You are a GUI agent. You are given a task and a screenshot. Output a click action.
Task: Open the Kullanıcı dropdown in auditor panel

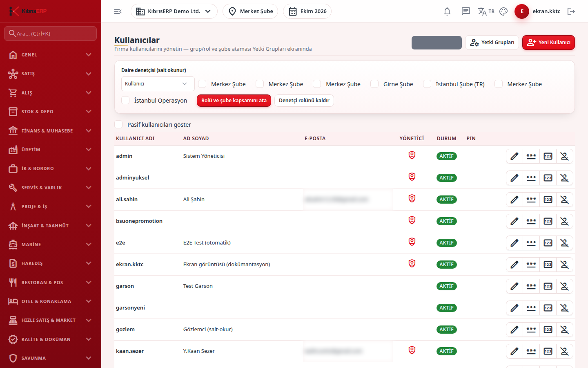coord(158,84)
